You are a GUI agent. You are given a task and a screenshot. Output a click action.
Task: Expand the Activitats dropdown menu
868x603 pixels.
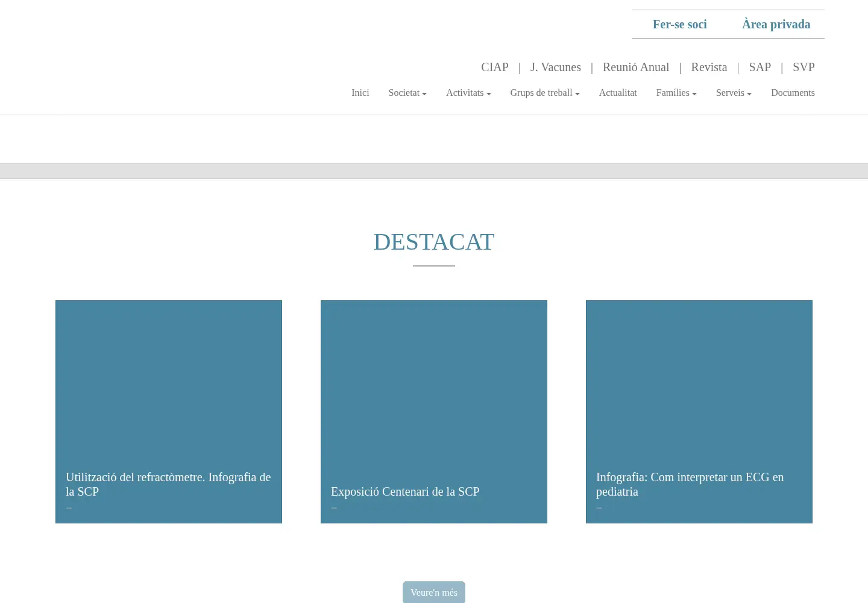468,92
